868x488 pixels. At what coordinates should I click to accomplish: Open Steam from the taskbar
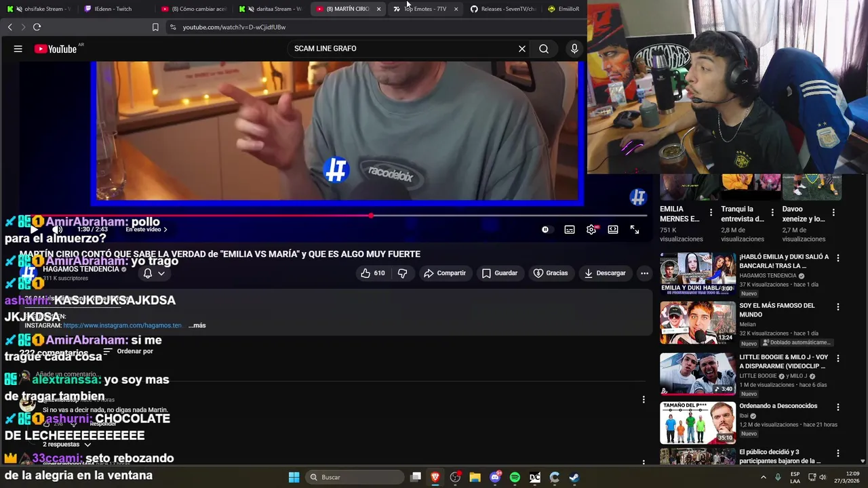pyautogui.click(x=574, y=477)
